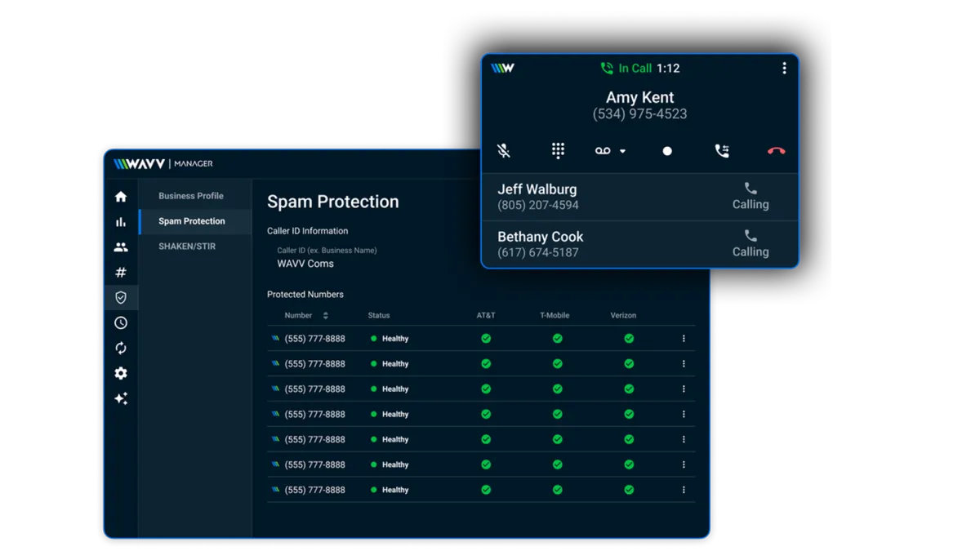Viewport: 980px width, 551px height.
Task: Click the AT&T column header
Action: pyautogui.click(x=486, y=315)
